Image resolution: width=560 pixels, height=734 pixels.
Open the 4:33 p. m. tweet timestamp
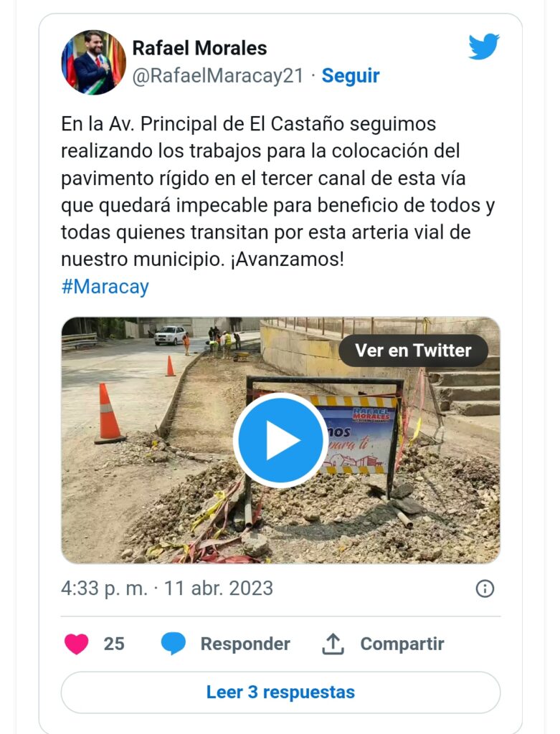[x=104, y=588]
